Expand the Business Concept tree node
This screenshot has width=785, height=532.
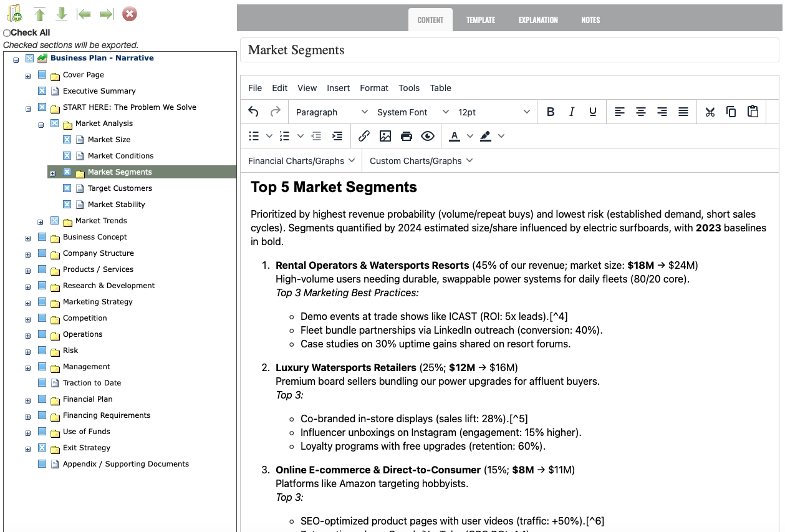28,238
